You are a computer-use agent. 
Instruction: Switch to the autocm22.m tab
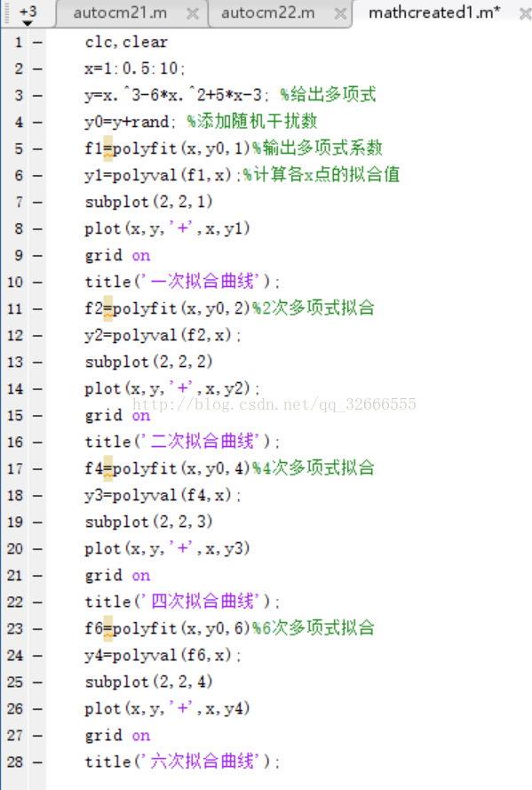[x=267, y=13]
